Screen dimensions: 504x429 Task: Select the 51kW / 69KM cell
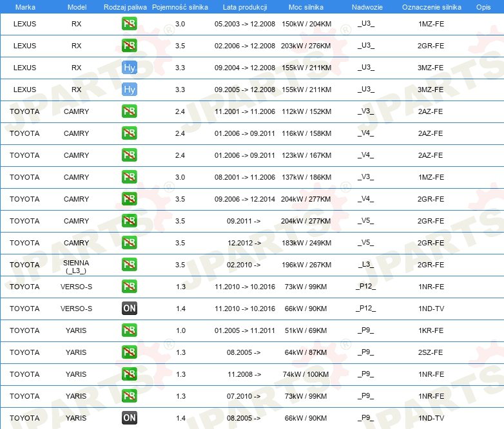[305, 330]
